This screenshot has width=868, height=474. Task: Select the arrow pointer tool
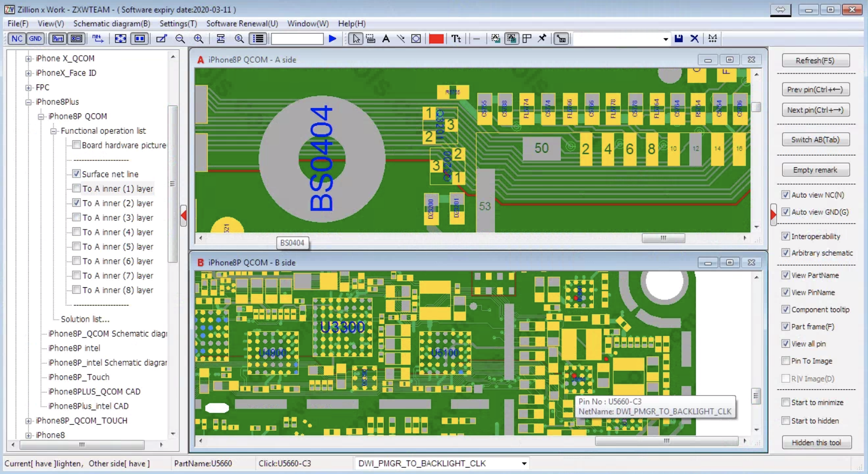tap(356, 38)
